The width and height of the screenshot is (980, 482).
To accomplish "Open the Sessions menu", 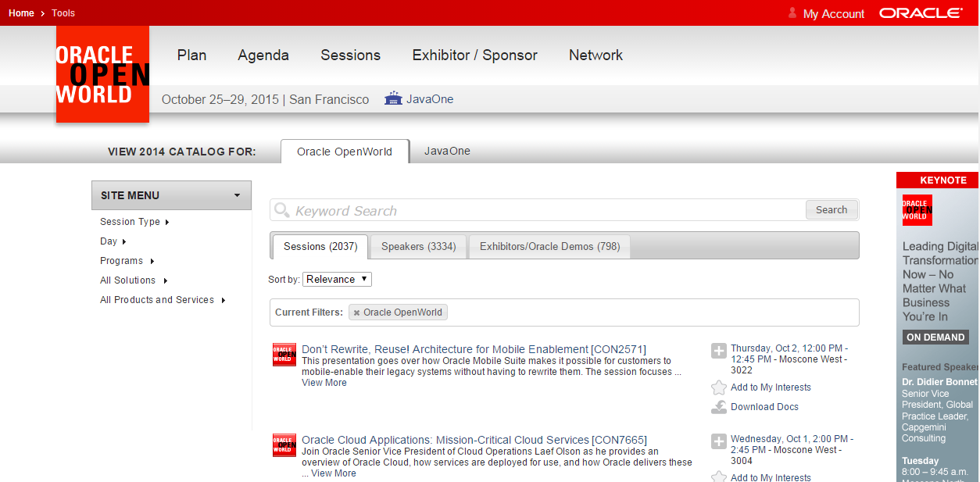I will pyautogui.click(x=351, y=55).
